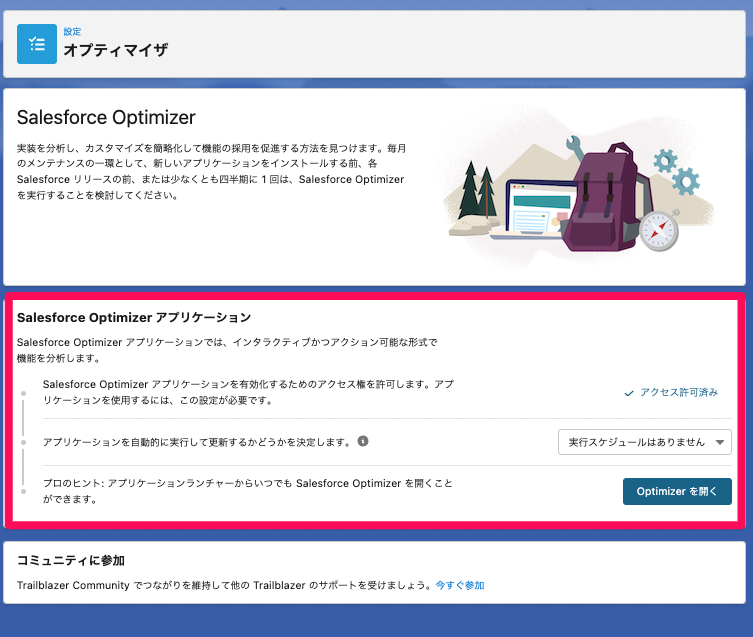The height and width of the screenshot is (637, 753).
Task: Open the 実行スケジュールはありません dropdown
Action: coord(644,442)
